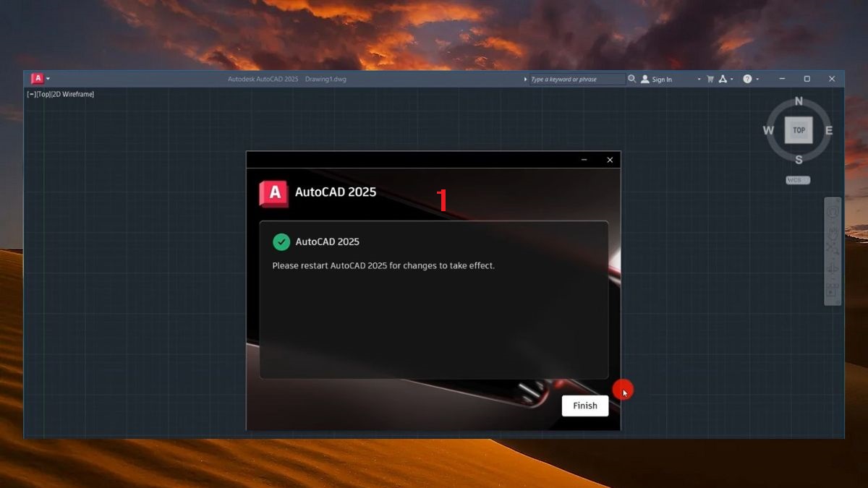Close the AutoCAD 2025 installer dialog
868x488 pixels.
coord(610,160)
